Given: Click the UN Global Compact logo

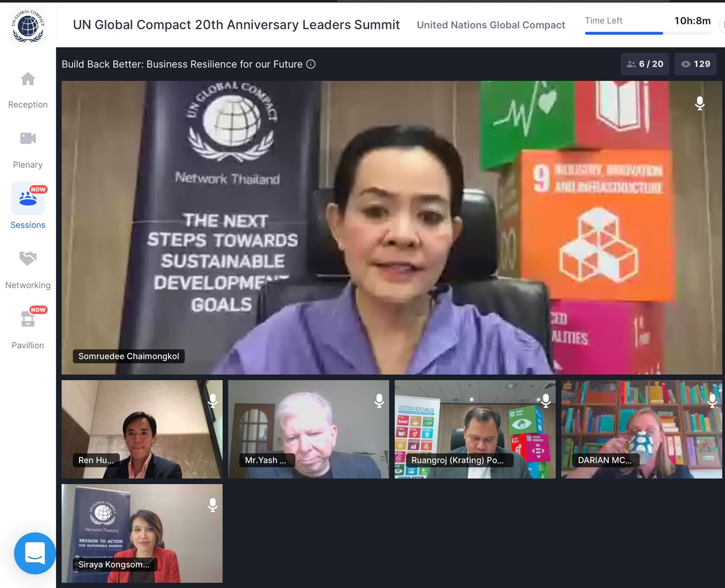Looking at the screenshot, I should 28,26.
